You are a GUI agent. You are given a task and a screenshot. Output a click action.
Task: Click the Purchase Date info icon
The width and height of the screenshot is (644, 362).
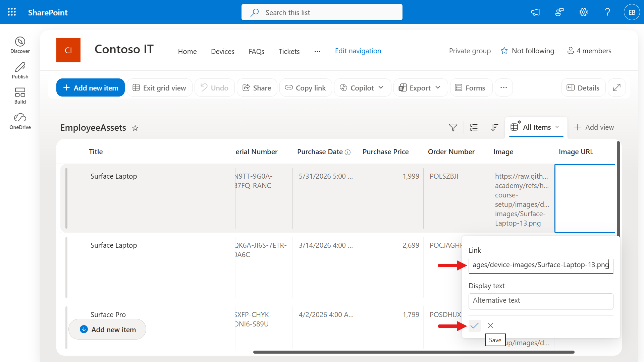(x=348, y=152)
